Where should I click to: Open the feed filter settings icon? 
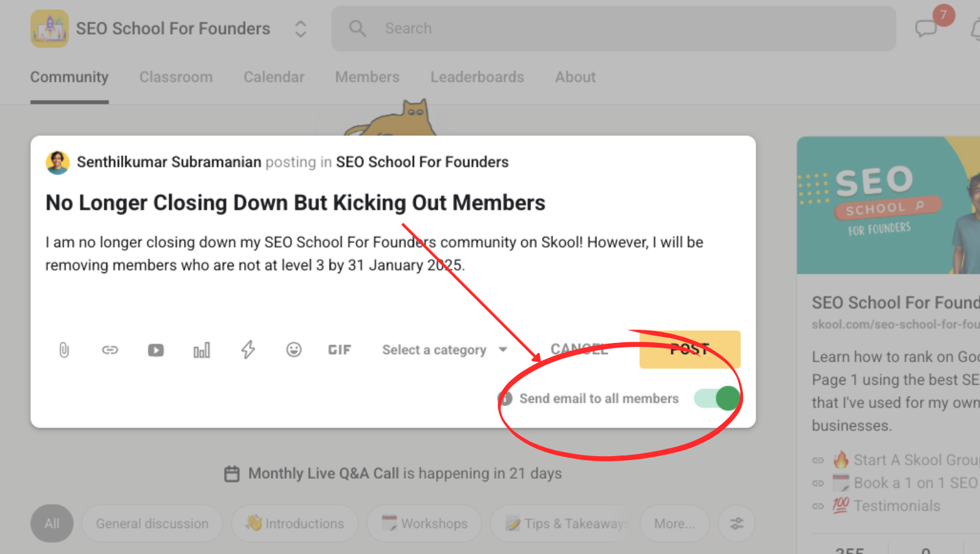736,524
